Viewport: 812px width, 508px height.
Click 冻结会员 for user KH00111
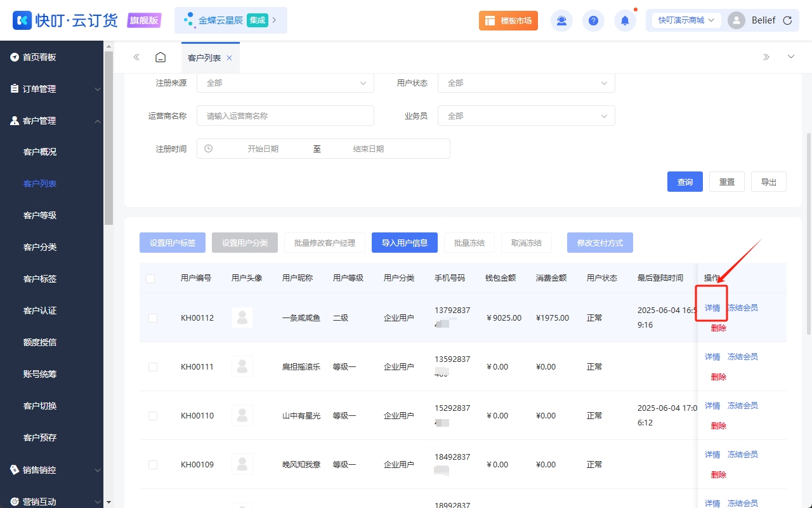click(743, 357)
